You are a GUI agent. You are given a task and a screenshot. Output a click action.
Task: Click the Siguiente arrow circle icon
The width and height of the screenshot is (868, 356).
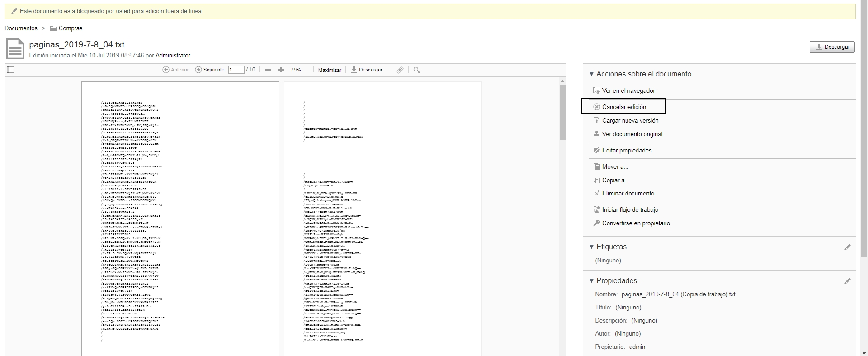point(198,70)
